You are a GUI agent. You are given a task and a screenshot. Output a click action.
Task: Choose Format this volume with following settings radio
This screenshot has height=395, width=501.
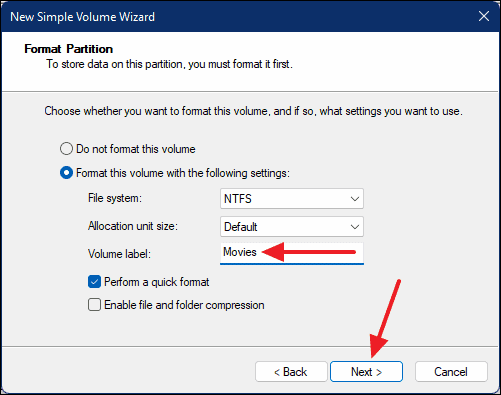point(66,173)
